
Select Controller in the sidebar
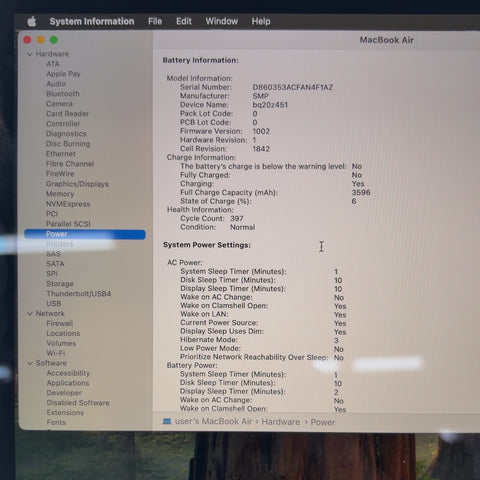(63, 124)
